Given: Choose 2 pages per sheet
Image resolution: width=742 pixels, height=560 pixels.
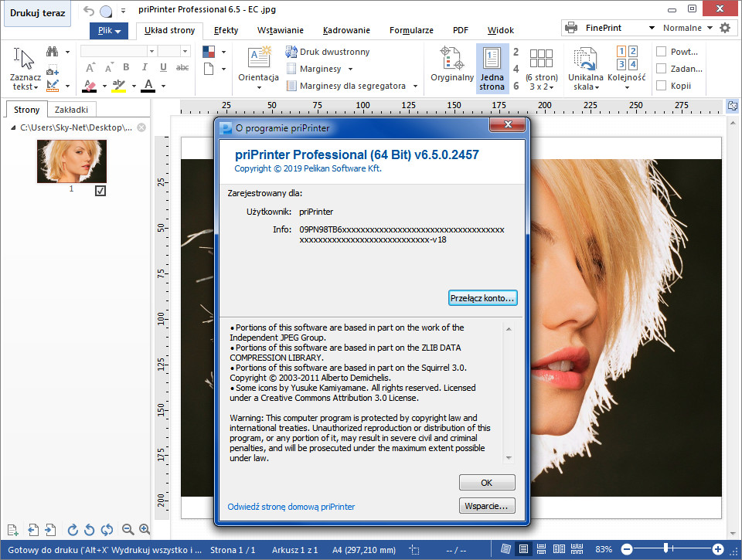Looking at the screenshot, I should (x=516, y=52).
